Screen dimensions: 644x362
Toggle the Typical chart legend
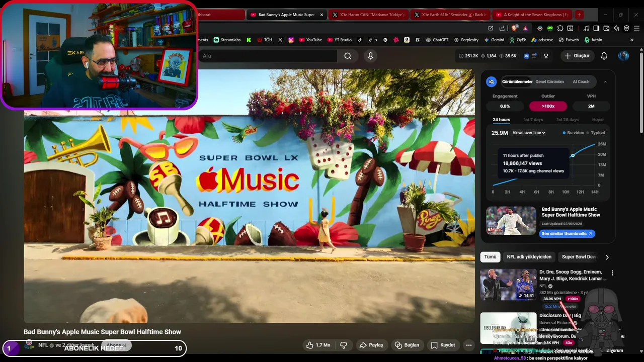click(x=596, y=133)
